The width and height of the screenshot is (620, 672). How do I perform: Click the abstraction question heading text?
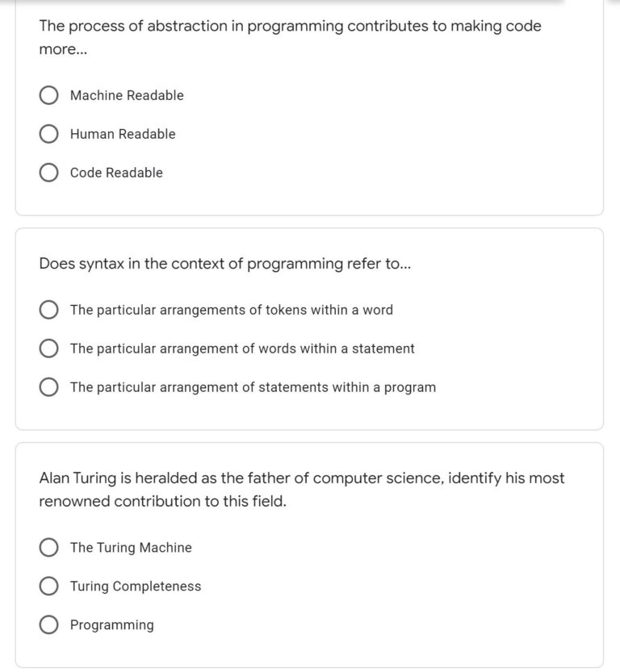click(290, 27)
